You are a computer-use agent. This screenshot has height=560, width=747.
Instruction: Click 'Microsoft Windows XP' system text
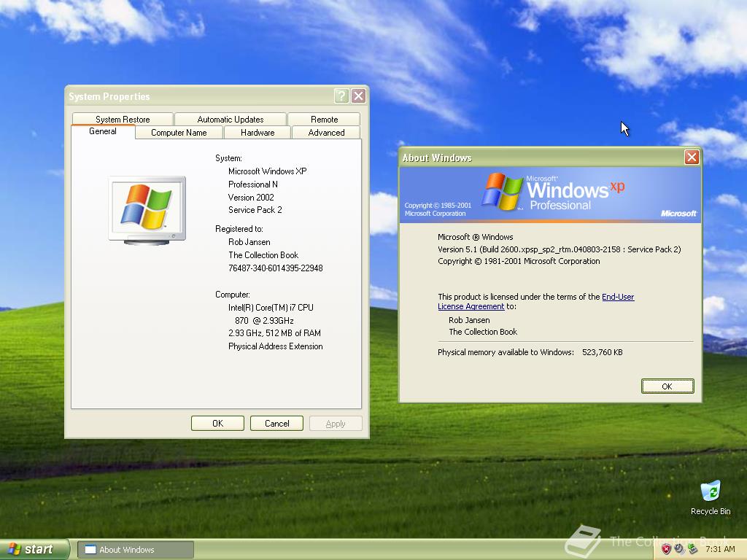[x=267, y=171]
